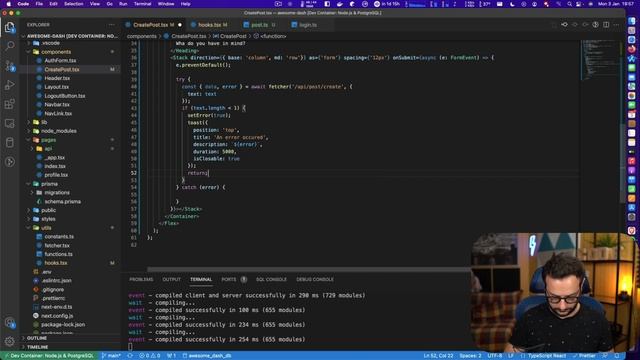
Task: Click Spaces: 2 indentation setting
Action: pos(470,356)
